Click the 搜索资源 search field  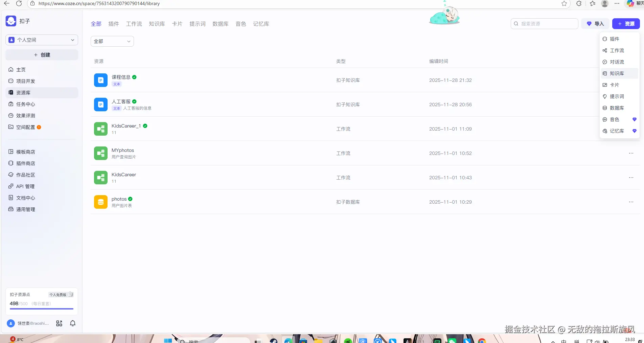pos(545,24)
